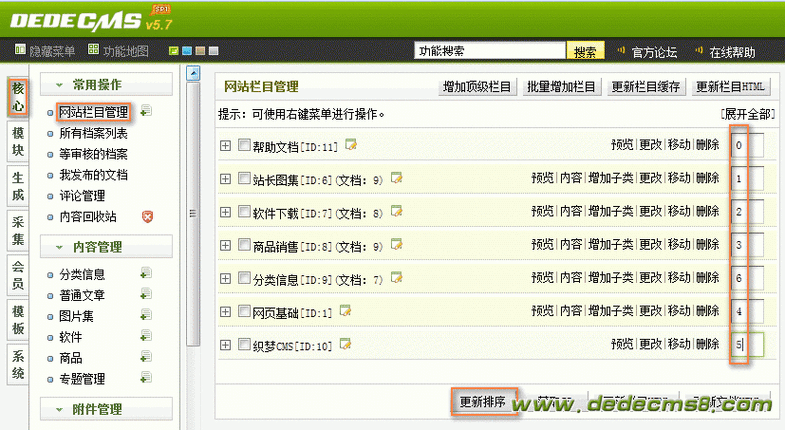Click the edit icon beside 软件下载
The width and height of the screenshot is (785, 430).
(397, 211)
